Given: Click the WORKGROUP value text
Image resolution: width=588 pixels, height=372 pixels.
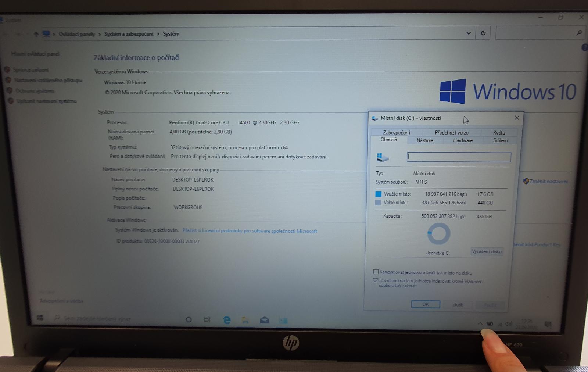Looking at the screenshot, I should (188, 207).
